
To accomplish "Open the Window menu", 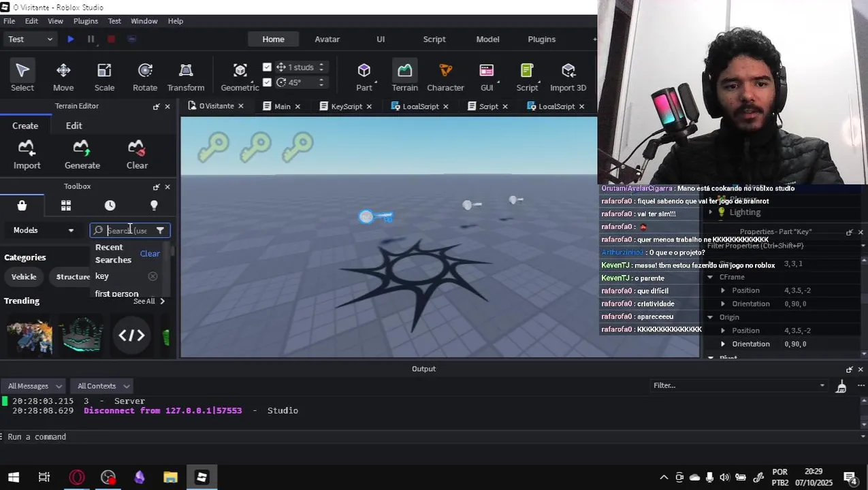I will [x=144, y=21].
